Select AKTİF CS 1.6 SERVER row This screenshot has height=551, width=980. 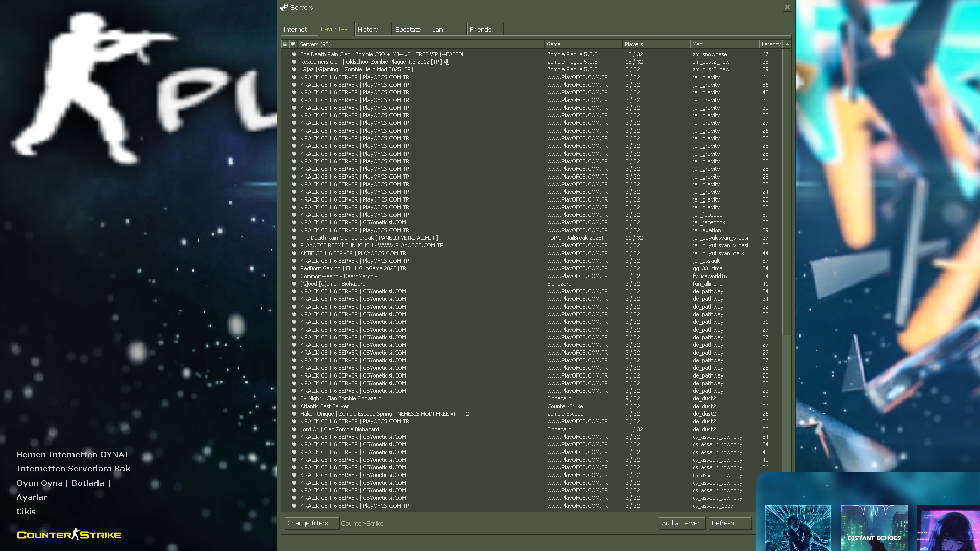click(x=531, y=253)
